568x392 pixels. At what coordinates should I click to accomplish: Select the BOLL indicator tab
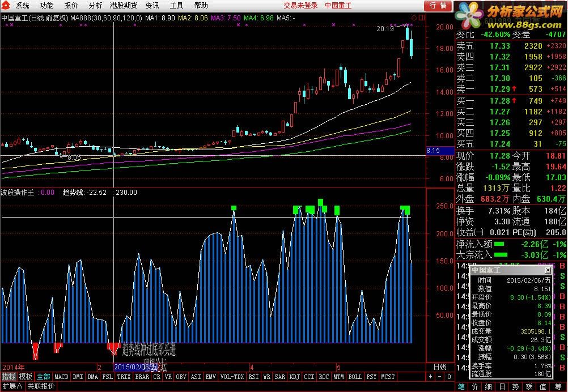pos(355,377)
